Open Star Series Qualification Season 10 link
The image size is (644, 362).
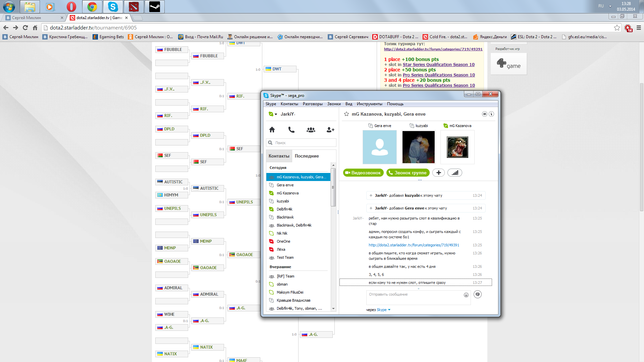pos(438,65)
